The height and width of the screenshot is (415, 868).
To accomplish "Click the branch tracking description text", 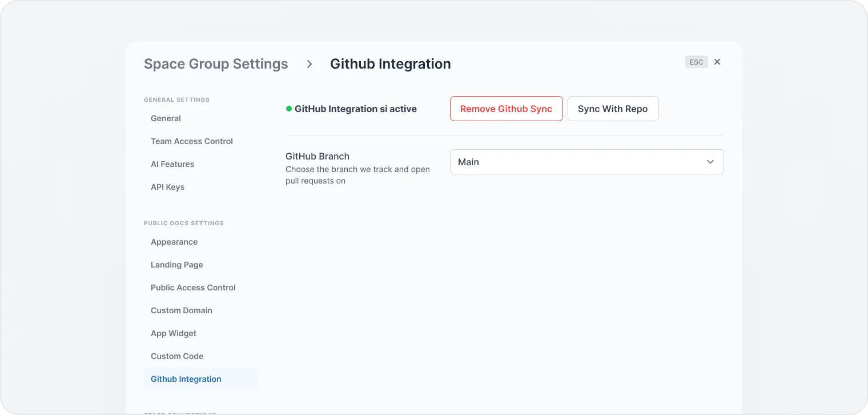I will pos(357,175).
